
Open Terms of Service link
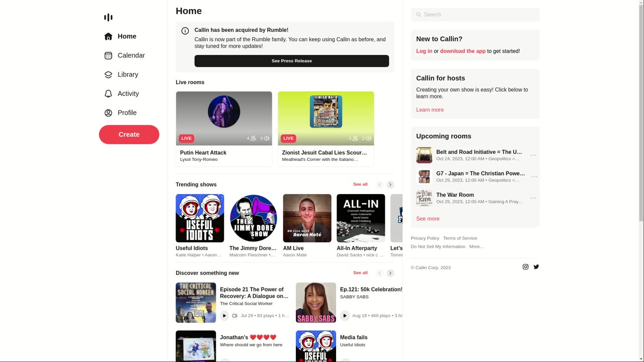(460, 238)
